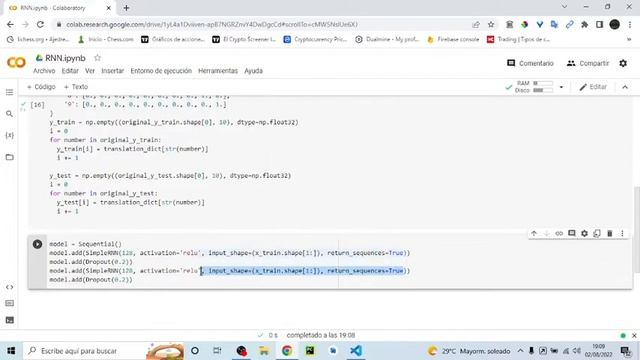Star the RNN.ipynb notebook
640x360 pixels.
coord(97,58)
